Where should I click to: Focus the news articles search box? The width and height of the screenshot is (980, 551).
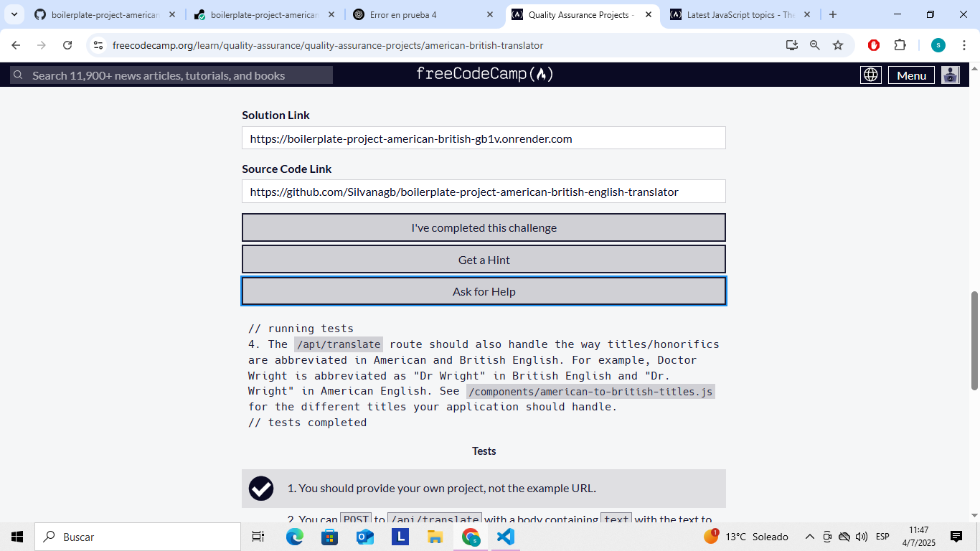[171, 75]
